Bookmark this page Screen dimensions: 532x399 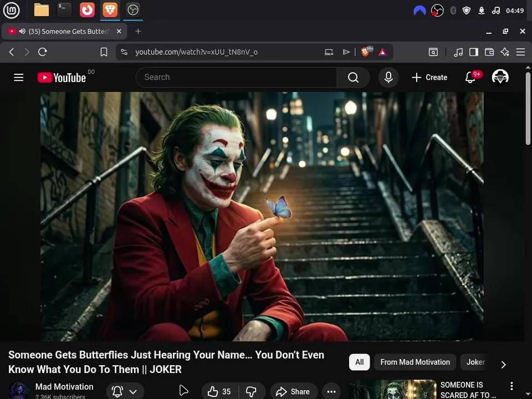pos(104,52)
